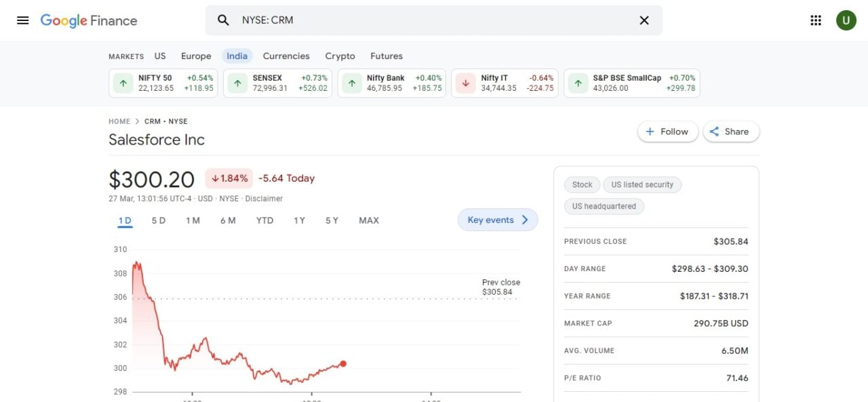Click 34,744.35 Nifty IT value
The height and width of the screenshot is (402, 868).
pyautogui.click(x=498, y=88)
